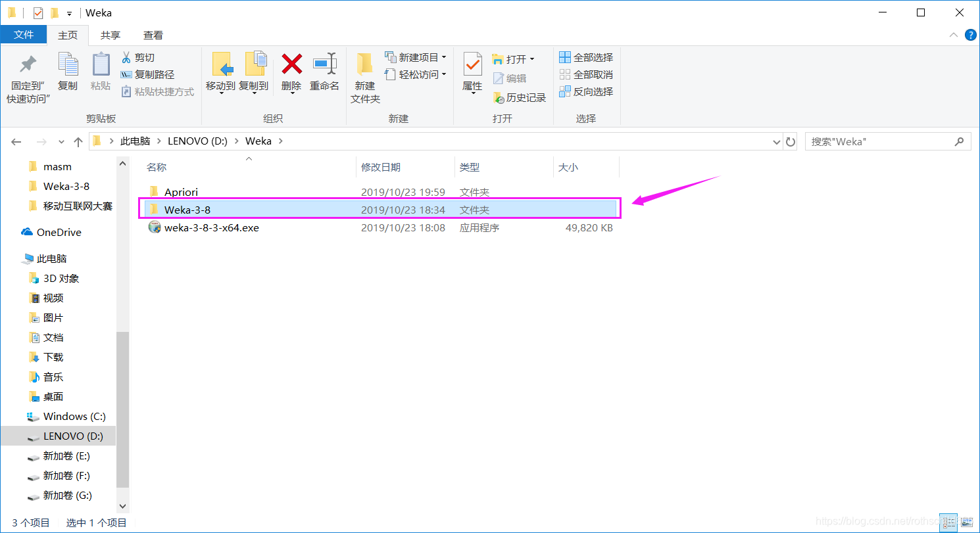Open the Quick Access Toolbar customize dropdown
The height and width of the screenshot is (533, 980).
click(69, 13)
